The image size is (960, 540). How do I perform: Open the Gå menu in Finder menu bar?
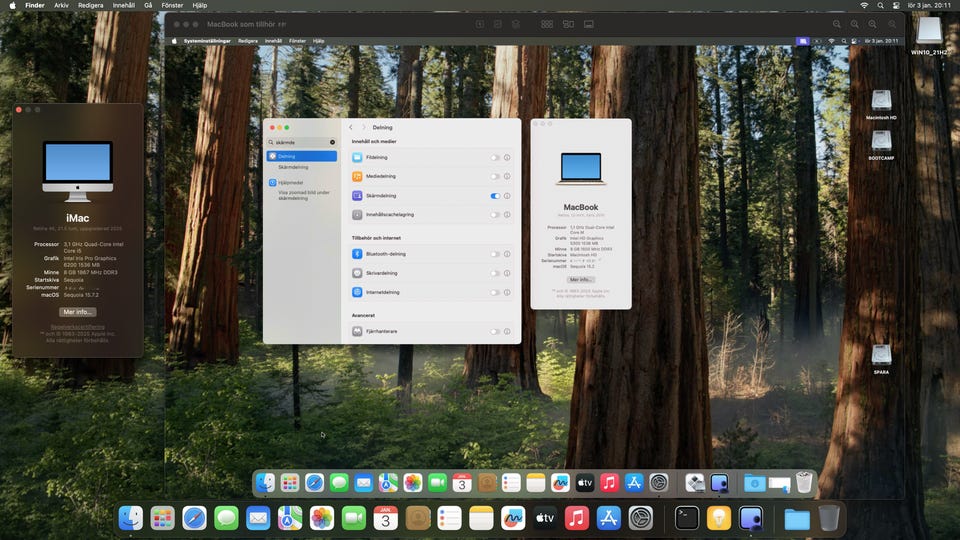(x=148, y=5)
